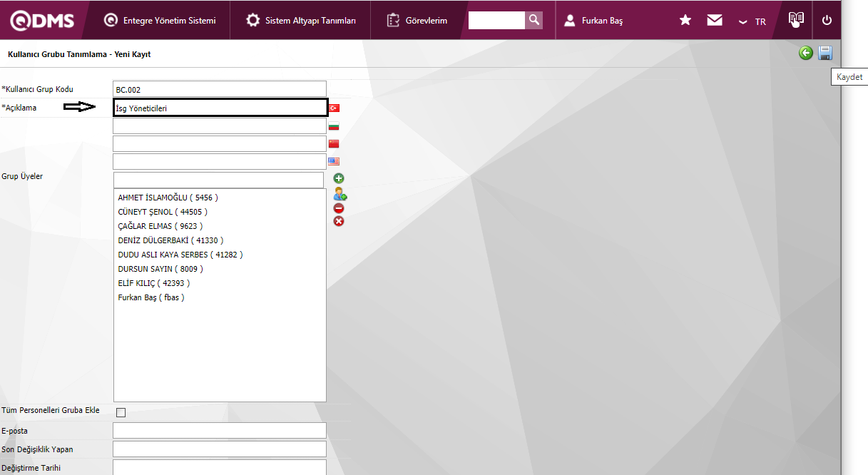868x475 pixels.
Task: Click the QDMS logo
Action: [42, 21]
